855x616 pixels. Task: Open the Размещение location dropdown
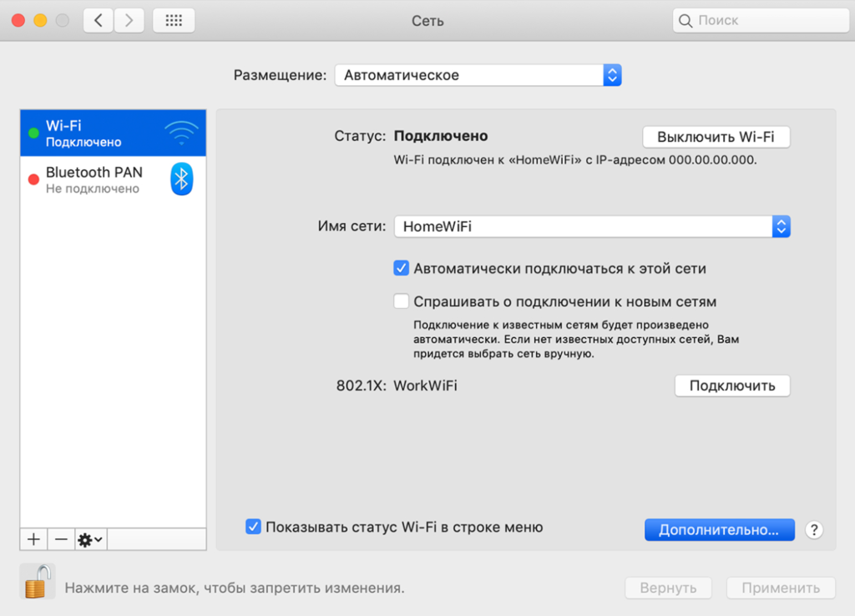pos(478,75)
